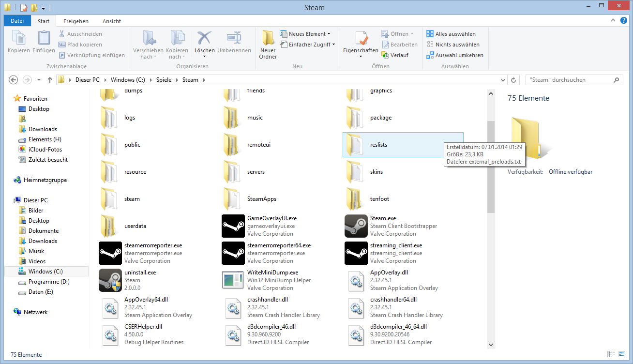Click Bearbeiten in the ribbon
The image size is (633, 364).
[399, 45]
